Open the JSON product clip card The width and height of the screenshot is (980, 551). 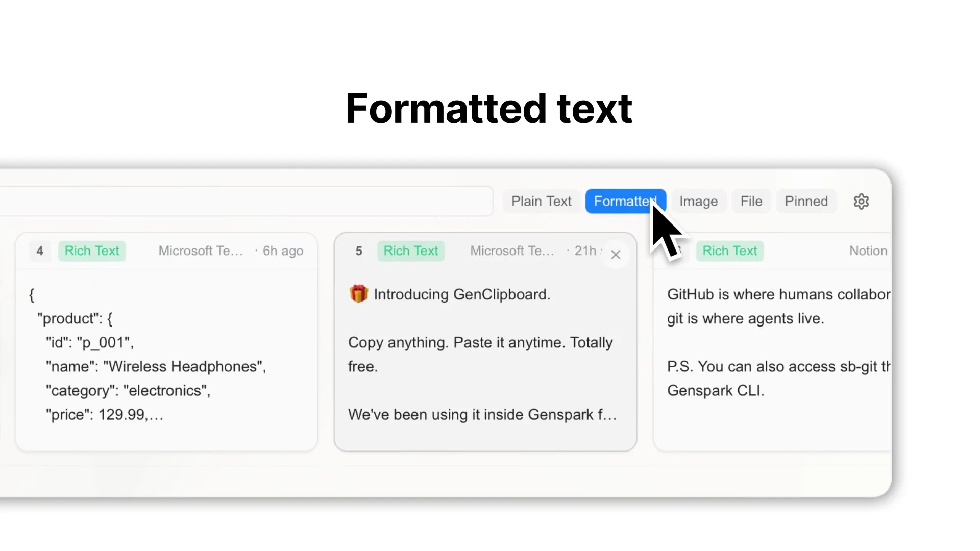166,342
